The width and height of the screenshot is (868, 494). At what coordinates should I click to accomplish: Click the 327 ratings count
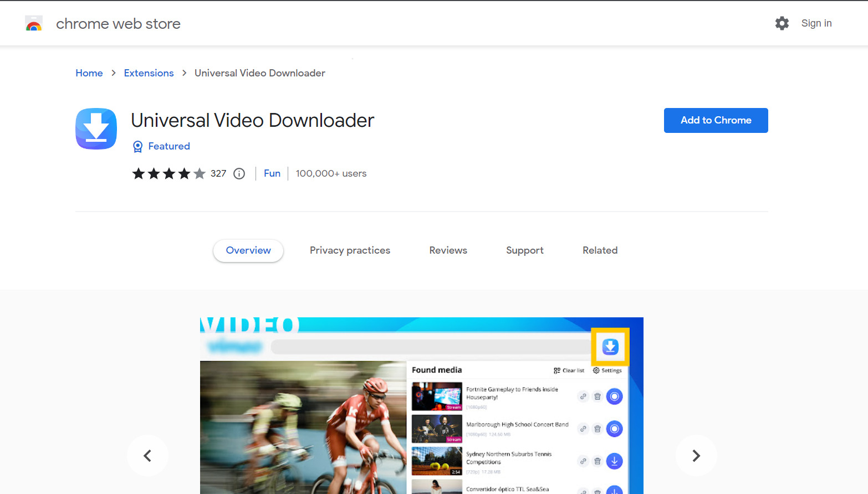point(218,173)
